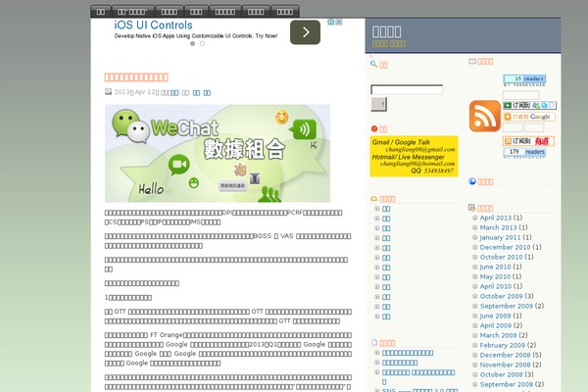Open the February 2009 archive

point(502,345)
